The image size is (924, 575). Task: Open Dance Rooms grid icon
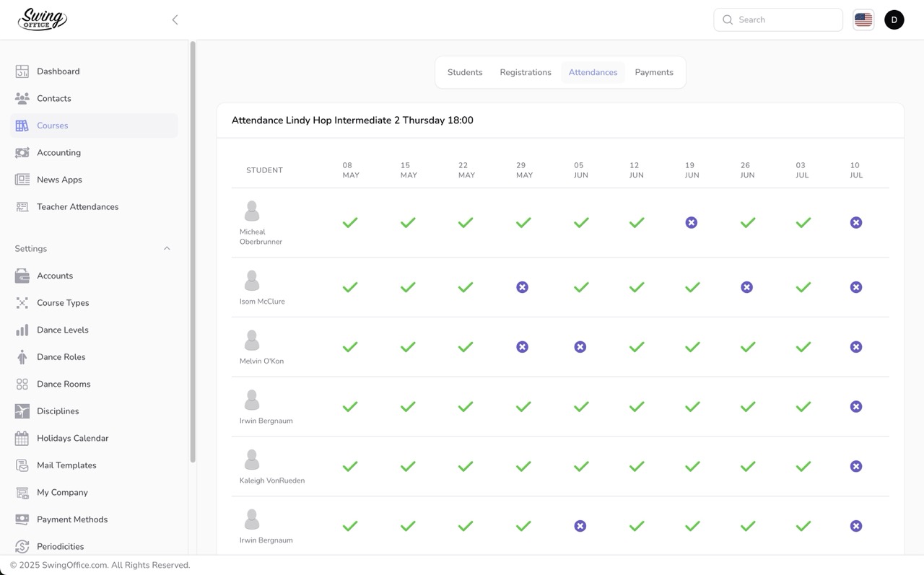(22, 384)
